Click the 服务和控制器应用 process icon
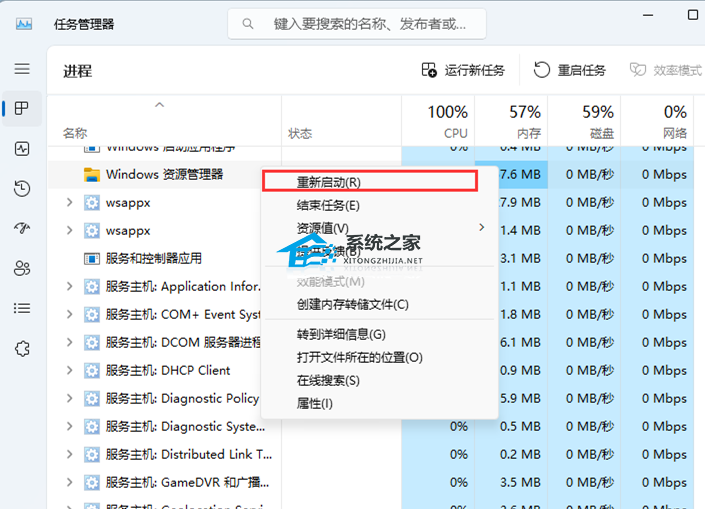 (92, 259)
